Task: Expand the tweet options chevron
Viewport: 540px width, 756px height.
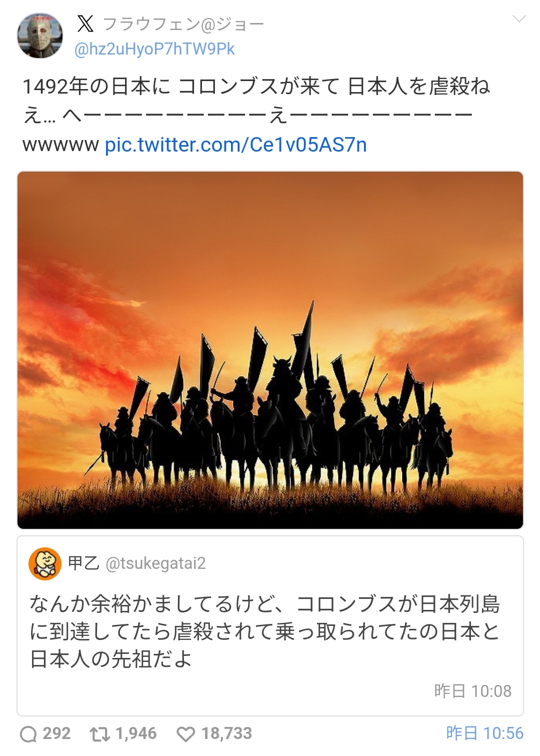Action: pyautogui.click(x=519, y=19)
